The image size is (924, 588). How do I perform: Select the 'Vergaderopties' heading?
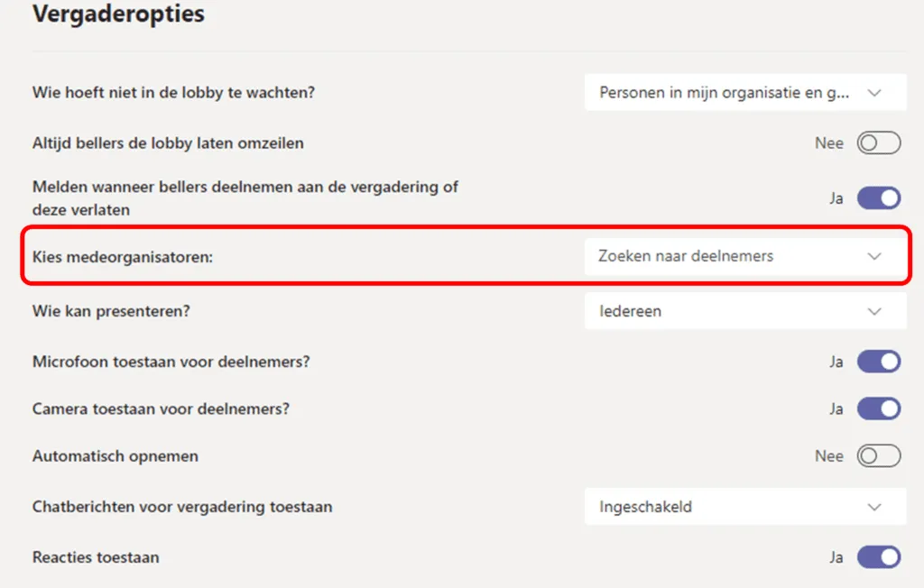point(119,14)
